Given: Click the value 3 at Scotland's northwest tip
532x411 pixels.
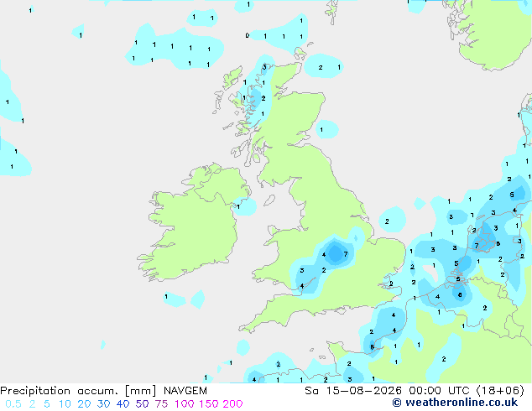Looking at the screenshot, I should tap(264, 67).
